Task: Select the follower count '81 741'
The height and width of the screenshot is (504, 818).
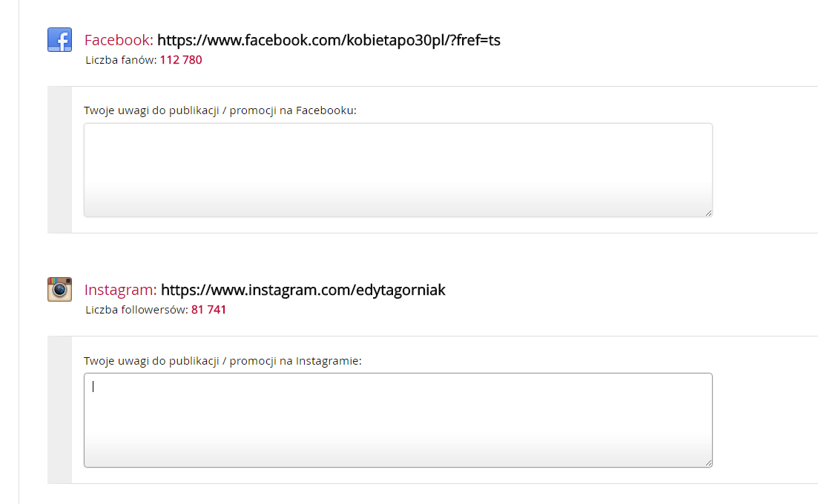Action: 208,310
